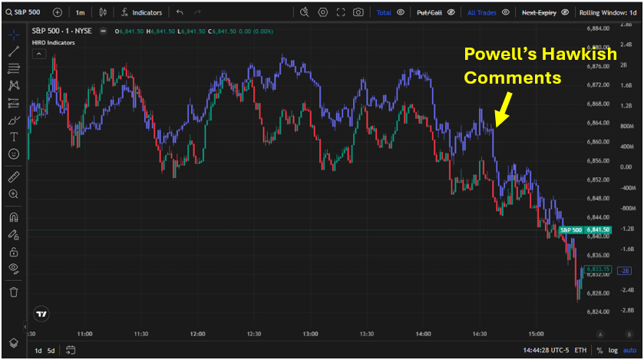Select the trend line drawing tool
The height and width of the screenshot is (360, 644).
[14, 51]
